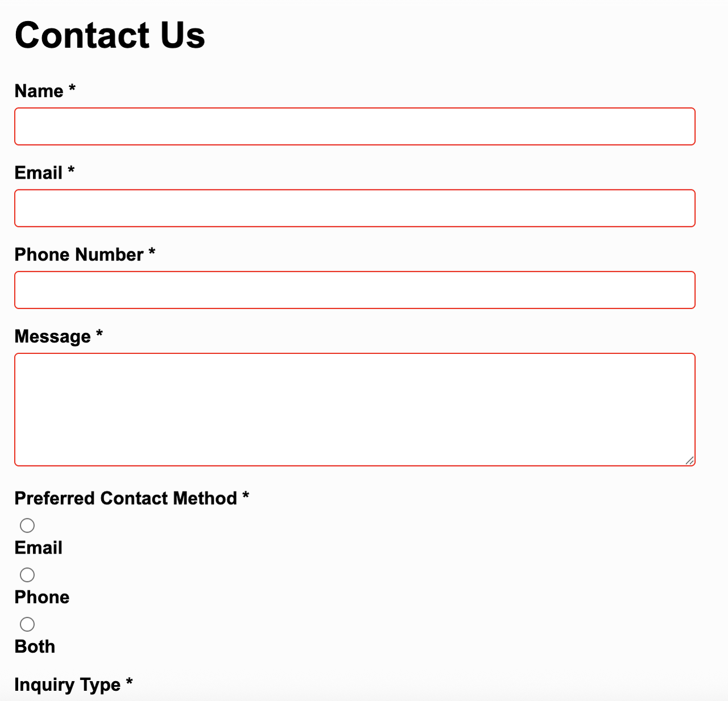Click the "Inquiry Type" label
Screen dimensions: 728x701
click(x=67, y=684)
